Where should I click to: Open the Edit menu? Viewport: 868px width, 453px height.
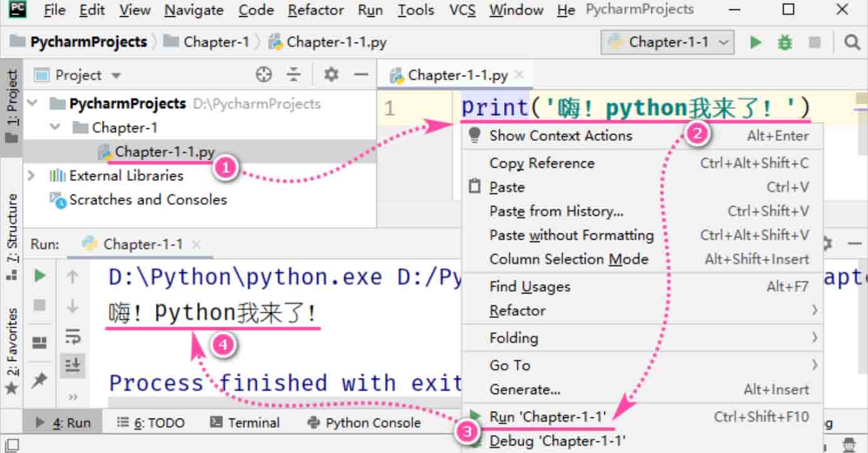pyautogui.click(x=93, y=10)
